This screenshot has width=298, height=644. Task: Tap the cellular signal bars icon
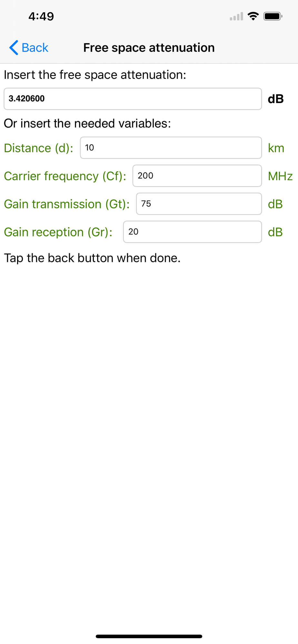(x=236, y=16)
